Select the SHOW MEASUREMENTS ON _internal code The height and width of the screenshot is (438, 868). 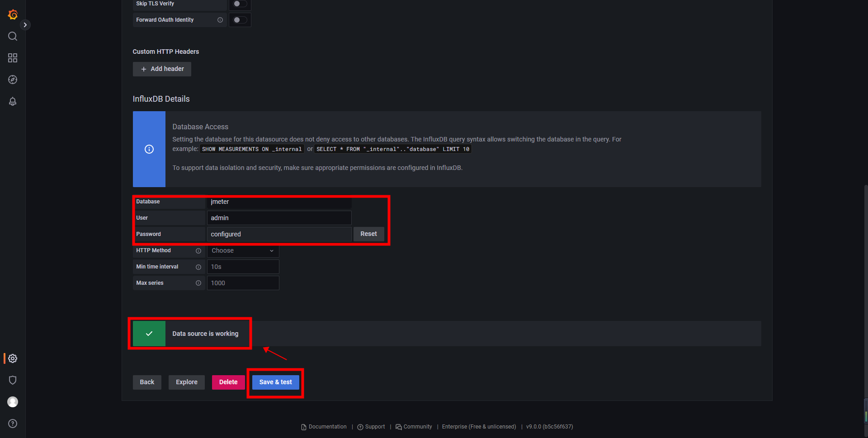tap(252, 149)
